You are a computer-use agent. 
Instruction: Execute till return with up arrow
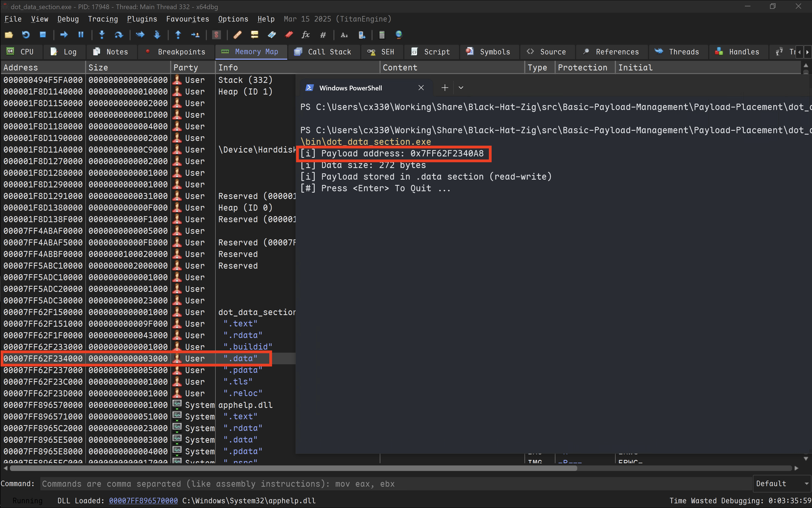click(178, 35)
